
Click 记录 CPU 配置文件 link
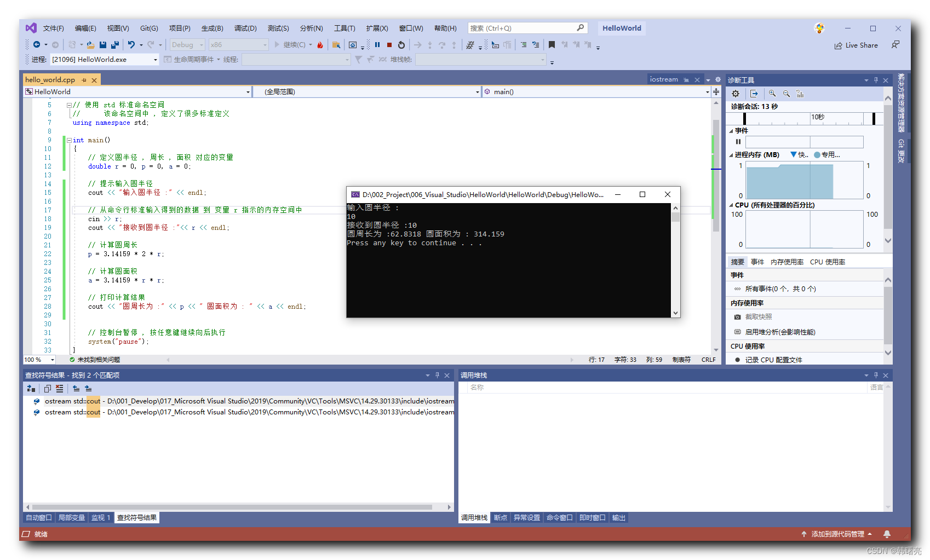773,360
